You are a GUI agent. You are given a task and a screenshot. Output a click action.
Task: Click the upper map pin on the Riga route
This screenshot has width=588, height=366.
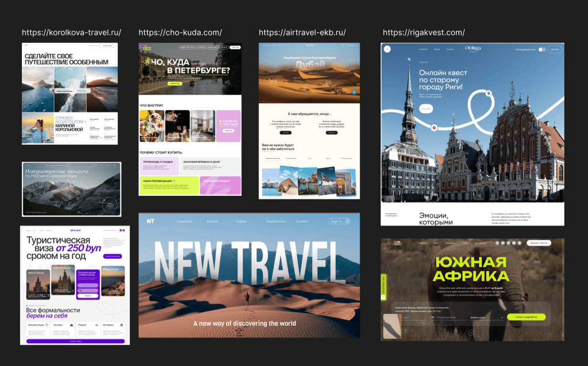(x=488, y=93)
